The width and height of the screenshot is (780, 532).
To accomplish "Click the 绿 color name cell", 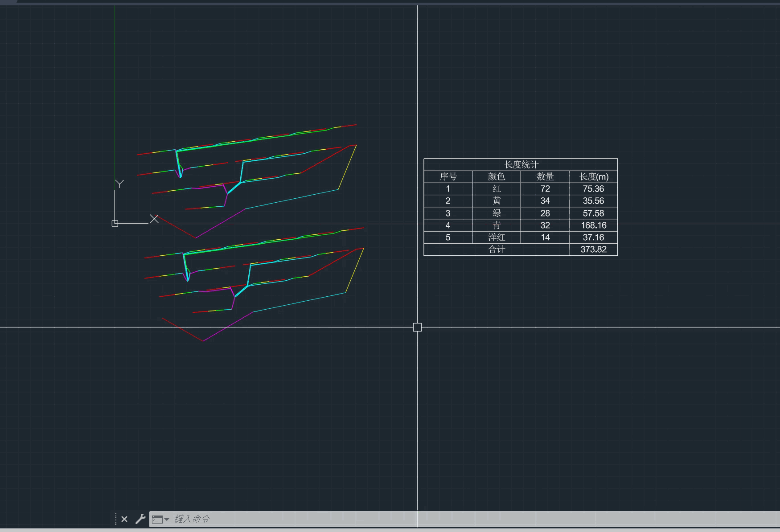I will (496, 213).
